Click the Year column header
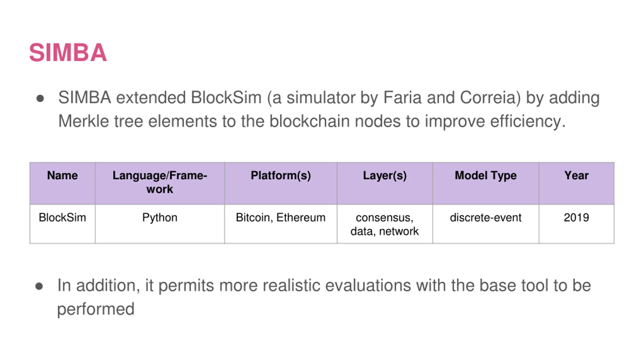The height and width of the screenshot is (351, 644). pyautogui.click(x=577, y=183)
